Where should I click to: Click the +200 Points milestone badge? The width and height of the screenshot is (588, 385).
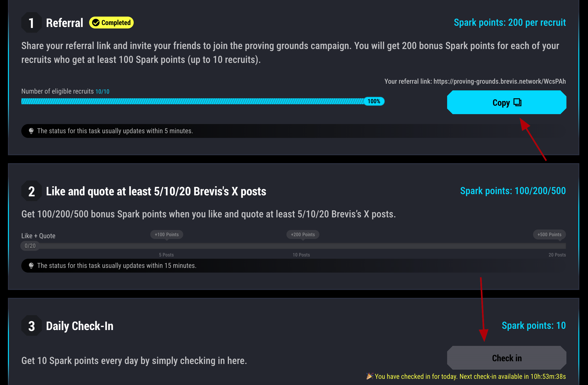(303, 234)
